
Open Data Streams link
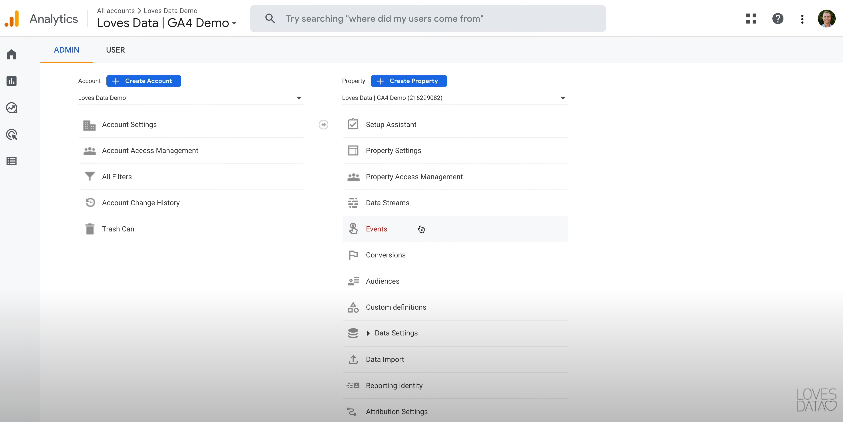(x=387, y=203)
